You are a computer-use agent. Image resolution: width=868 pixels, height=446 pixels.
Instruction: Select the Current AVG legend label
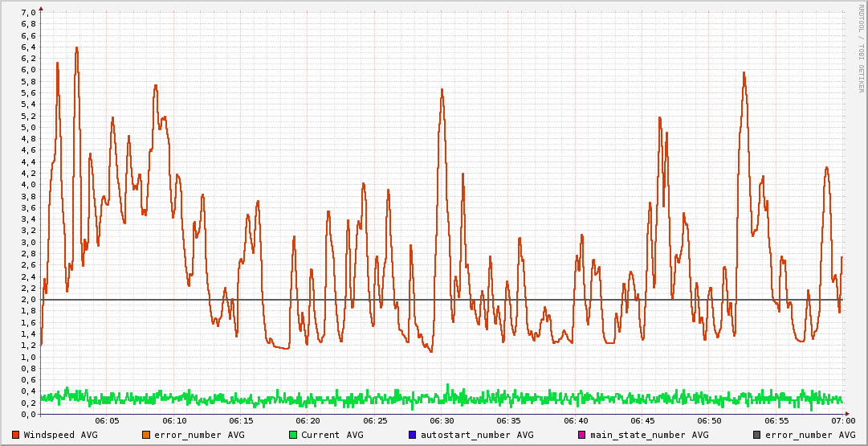click(332, 435)
